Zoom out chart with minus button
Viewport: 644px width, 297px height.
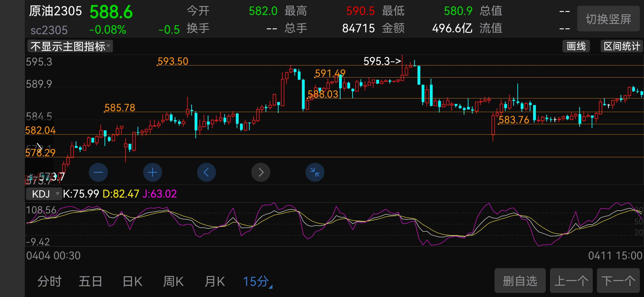coord(98,172)
